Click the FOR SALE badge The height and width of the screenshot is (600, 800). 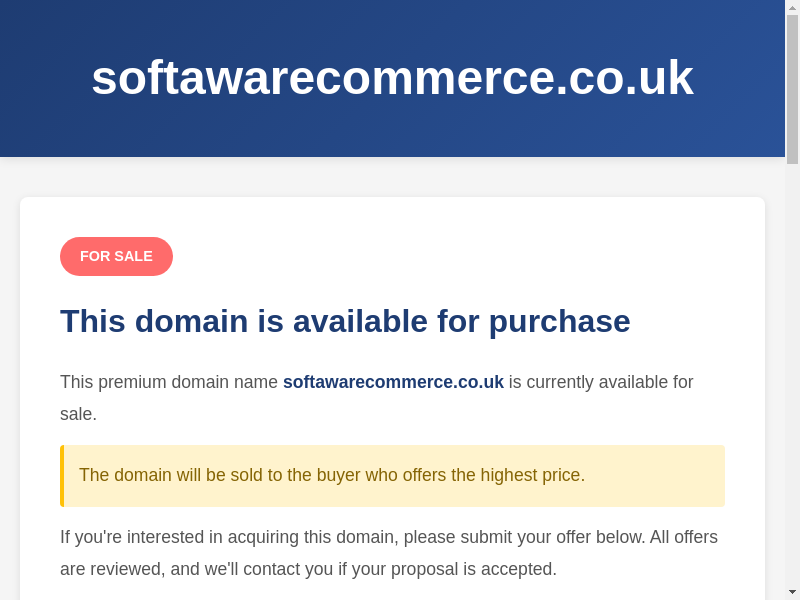click(116, 256)
